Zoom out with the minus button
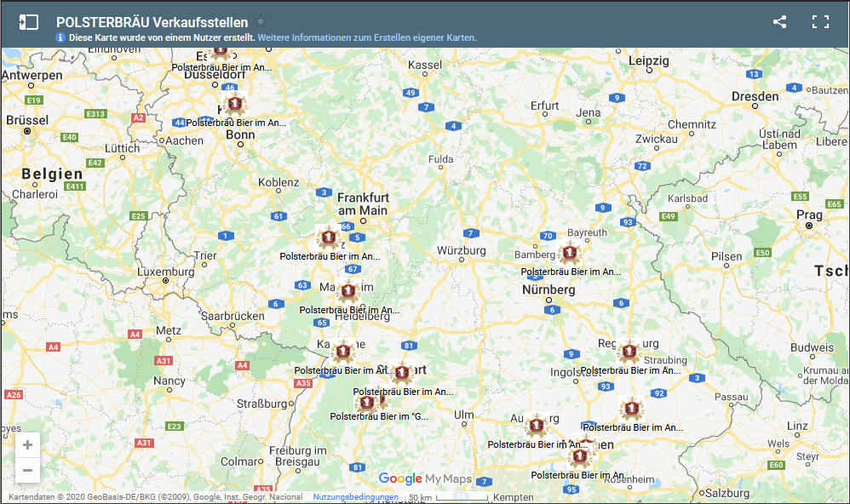 (27, 470)
